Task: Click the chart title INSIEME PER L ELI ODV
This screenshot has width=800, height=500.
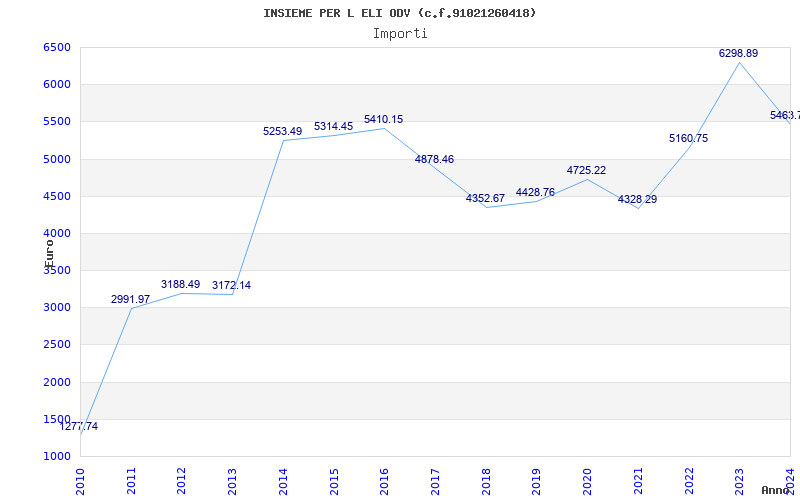Action: coord(399,13)
